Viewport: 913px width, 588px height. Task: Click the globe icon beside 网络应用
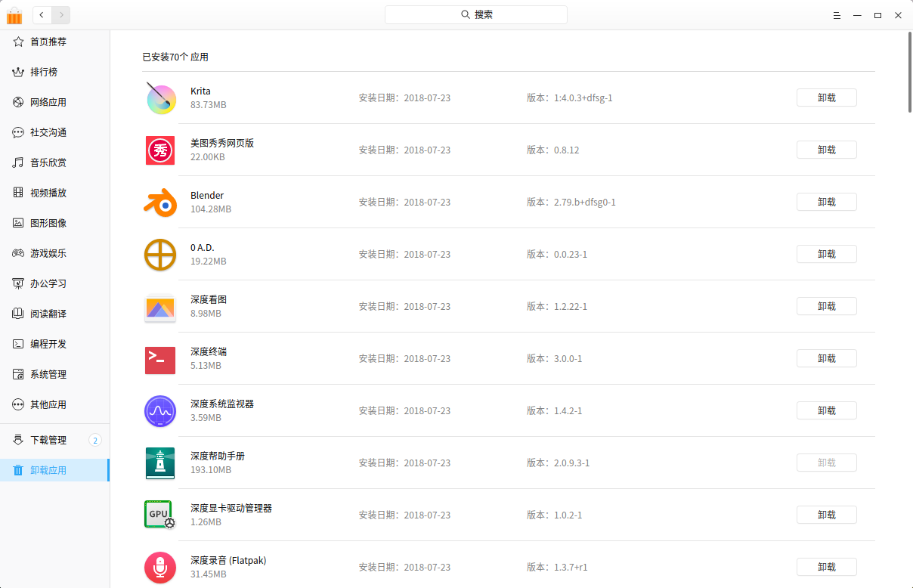point(18,102)
